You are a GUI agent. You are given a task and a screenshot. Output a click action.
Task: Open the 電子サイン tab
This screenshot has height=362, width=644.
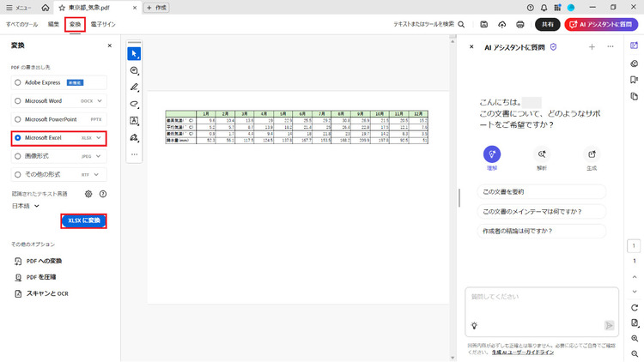pos(102,25)
